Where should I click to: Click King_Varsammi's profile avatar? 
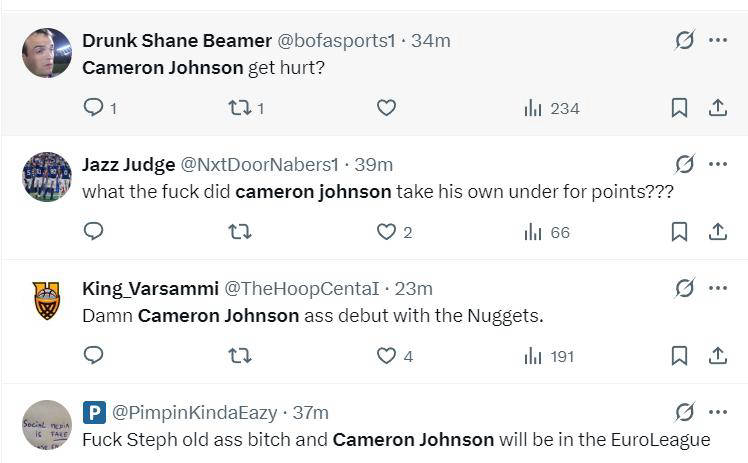[x=46, y=300]
